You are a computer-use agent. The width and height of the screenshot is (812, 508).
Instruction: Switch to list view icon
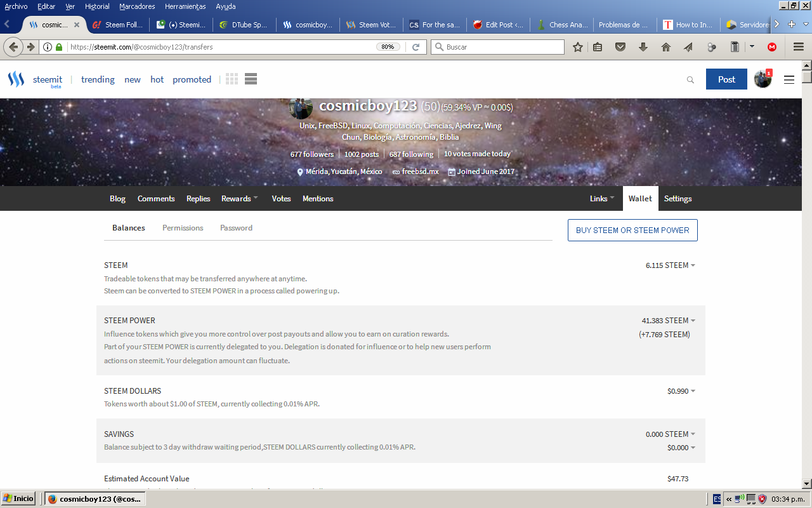(251, 79)
